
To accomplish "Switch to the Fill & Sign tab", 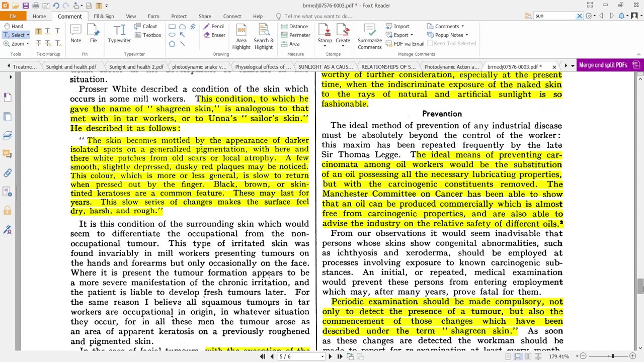I will [x=104, y=16].
